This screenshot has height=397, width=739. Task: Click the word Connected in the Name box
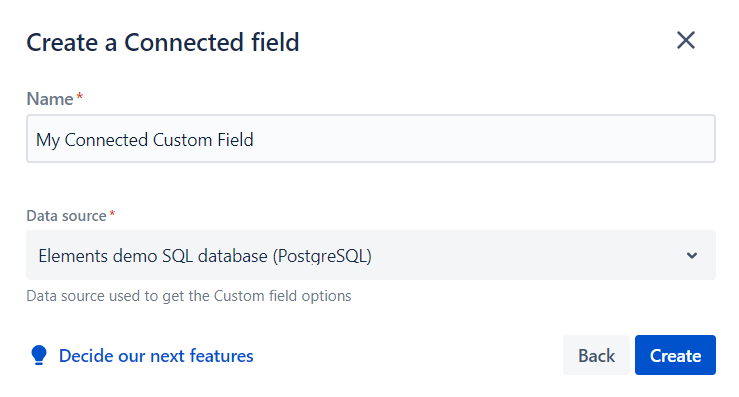pyautogui.click(x=106, y=140)
